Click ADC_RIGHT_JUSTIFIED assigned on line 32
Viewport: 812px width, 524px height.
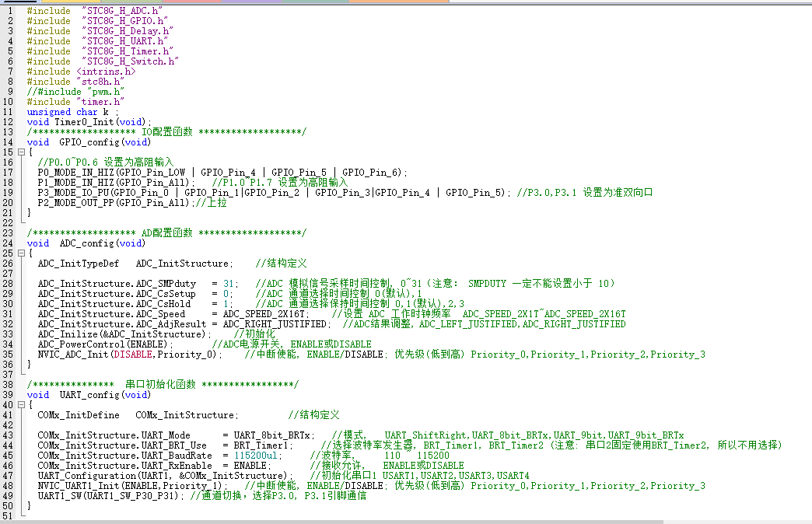pos(275,324)
